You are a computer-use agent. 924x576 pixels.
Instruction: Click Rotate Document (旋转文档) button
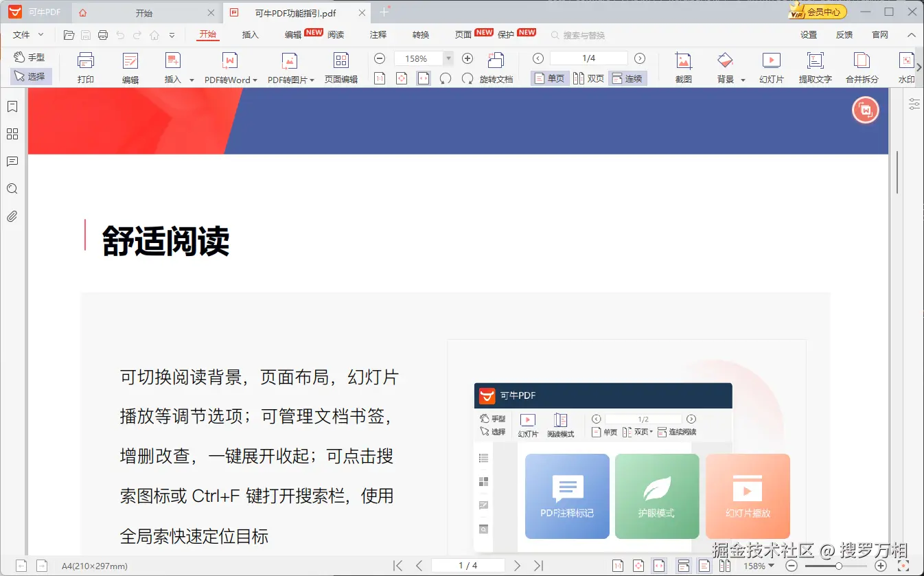pos(496,68)
